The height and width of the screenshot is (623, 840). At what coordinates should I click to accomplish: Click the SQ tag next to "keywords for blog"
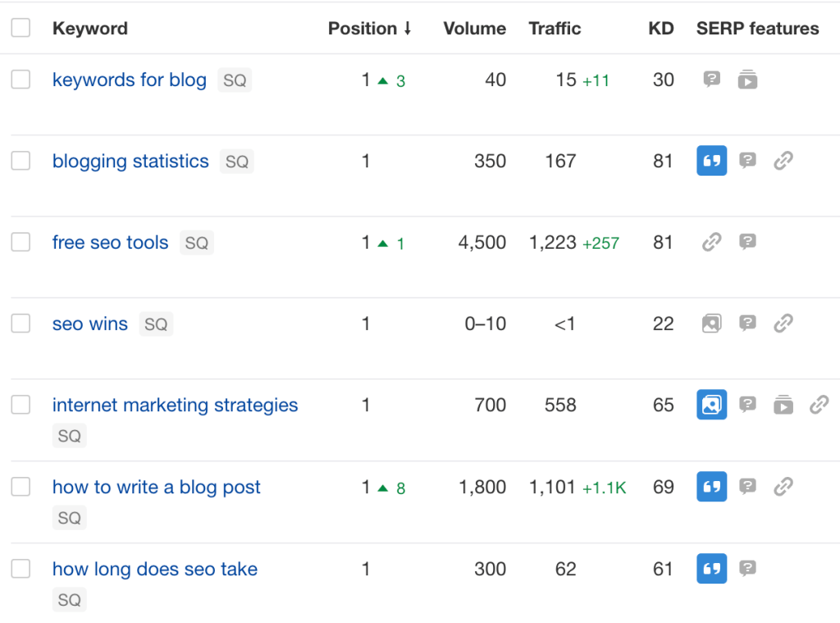[x=235, y=80]
